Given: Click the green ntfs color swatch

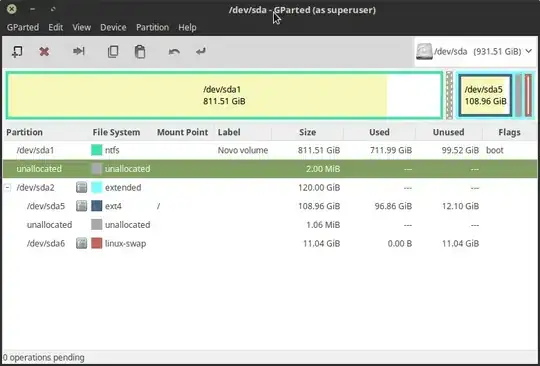Looking at the screenshot, I should (x=96, y=150).
